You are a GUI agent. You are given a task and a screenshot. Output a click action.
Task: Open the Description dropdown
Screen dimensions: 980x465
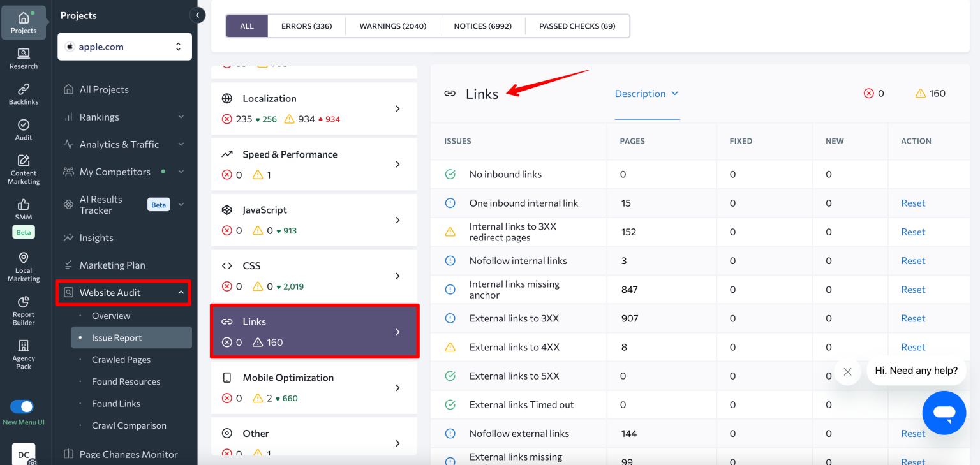(647, 93)
